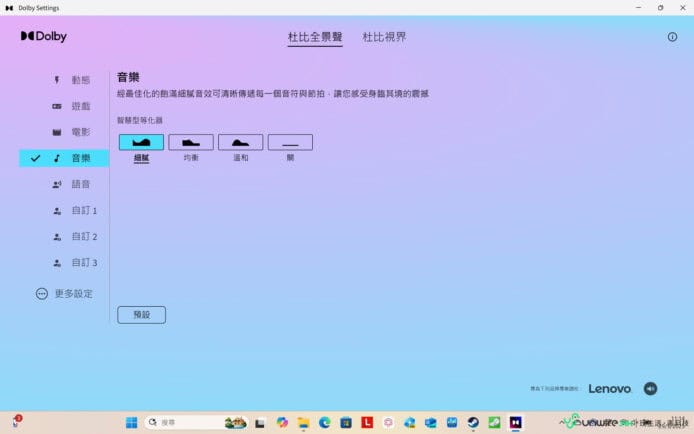
Task: Choose the 自訂 3 custom profile
Action: pyautogui.click(x=74, y=263)
